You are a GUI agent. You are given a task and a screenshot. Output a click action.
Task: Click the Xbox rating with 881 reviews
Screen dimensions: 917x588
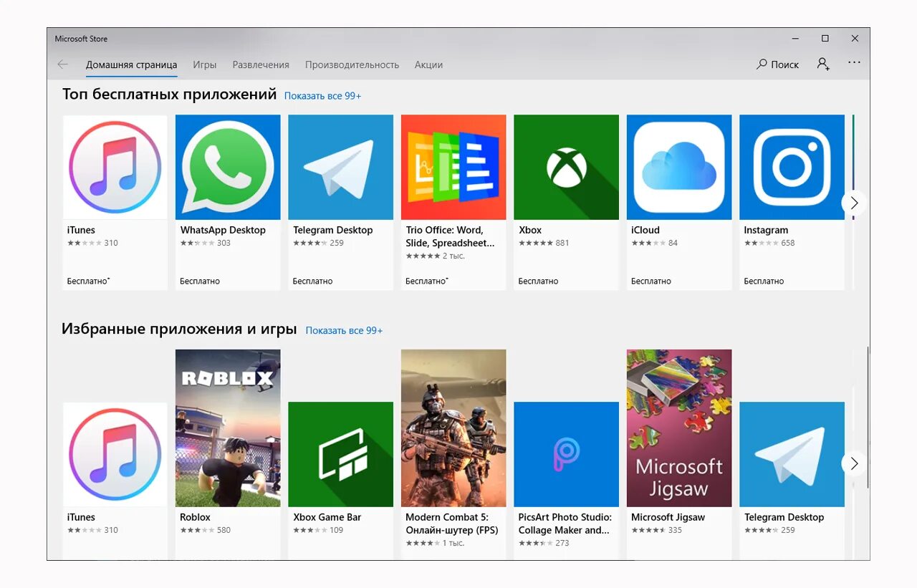pos(544,243)
